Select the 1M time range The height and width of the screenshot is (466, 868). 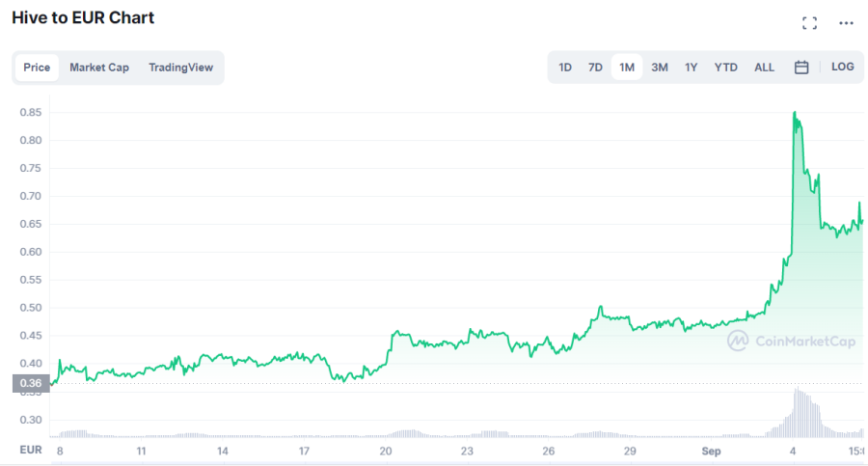[627, 68]
